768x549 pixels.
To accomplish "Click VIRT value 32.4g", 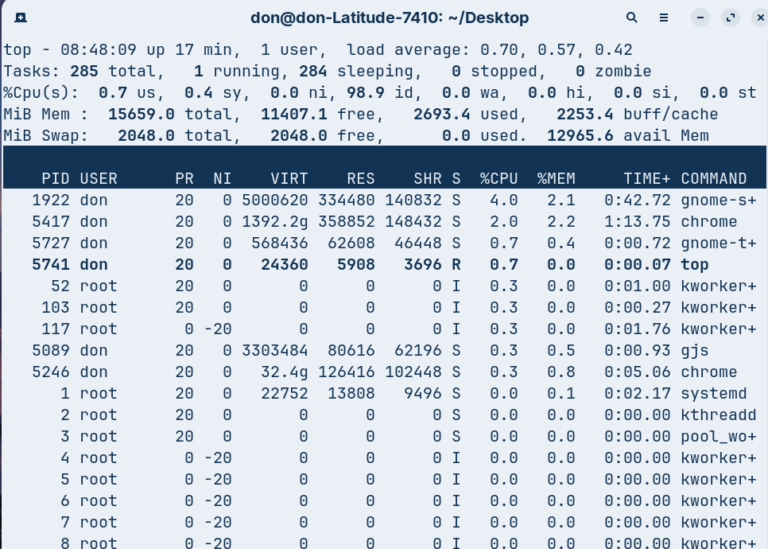I will pyautogui.click(x=284, y=372).
